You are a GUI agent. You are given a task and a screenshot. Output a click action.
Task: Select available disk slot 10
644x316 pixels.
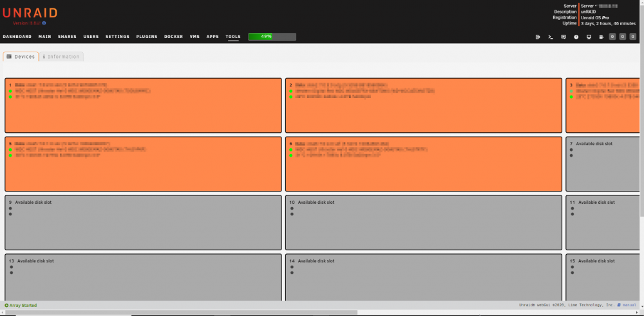(424, 222)
